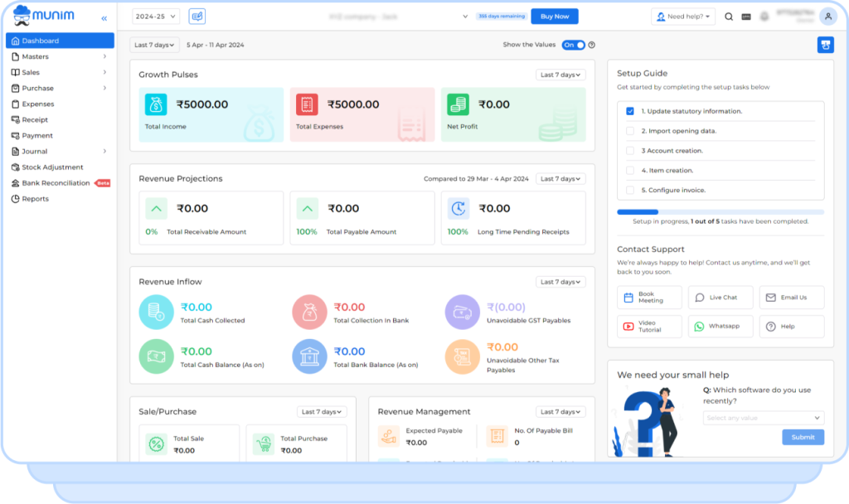Click the search magnifier icon in top bar
The height and width of the screenshot is (504, 849).
coord(728,15)
